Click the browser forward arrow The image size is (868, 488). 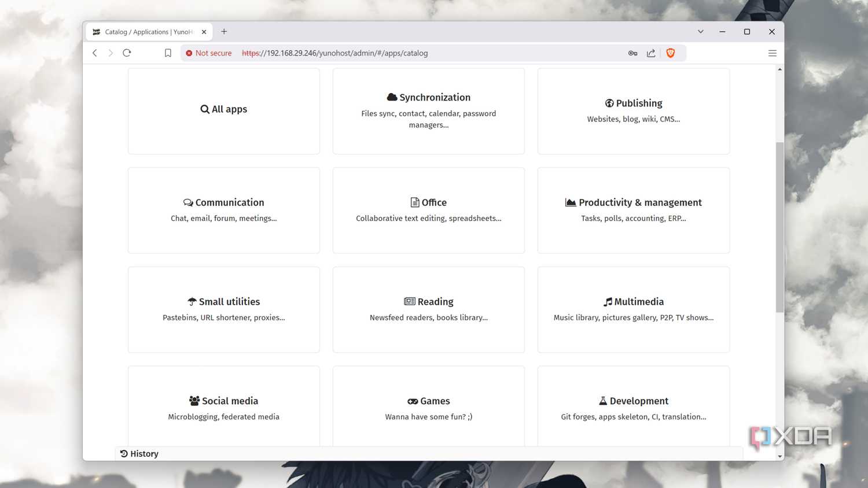[x=111, y=53]
